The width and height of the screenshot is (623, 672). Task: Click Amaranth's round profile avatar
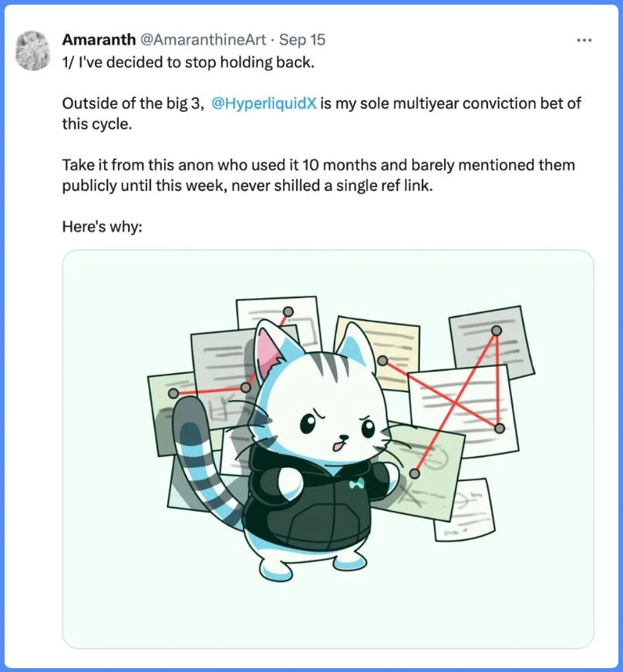[x=32, y=50]
